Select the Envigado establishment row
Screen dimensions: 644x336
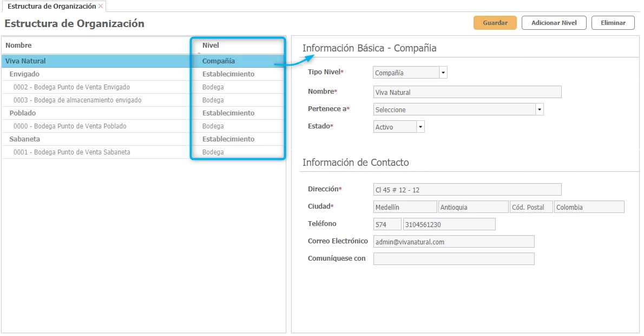pyautogui.click(x=24, y=74)
